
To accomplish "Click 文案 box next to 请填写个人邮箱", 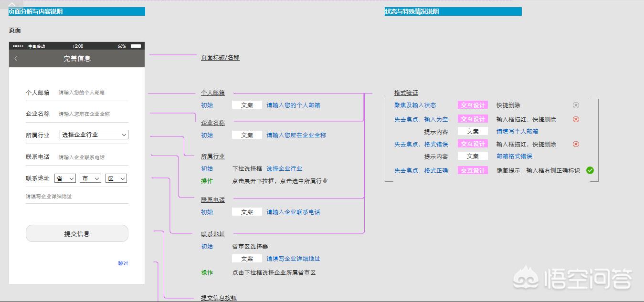I will (473, 132).
